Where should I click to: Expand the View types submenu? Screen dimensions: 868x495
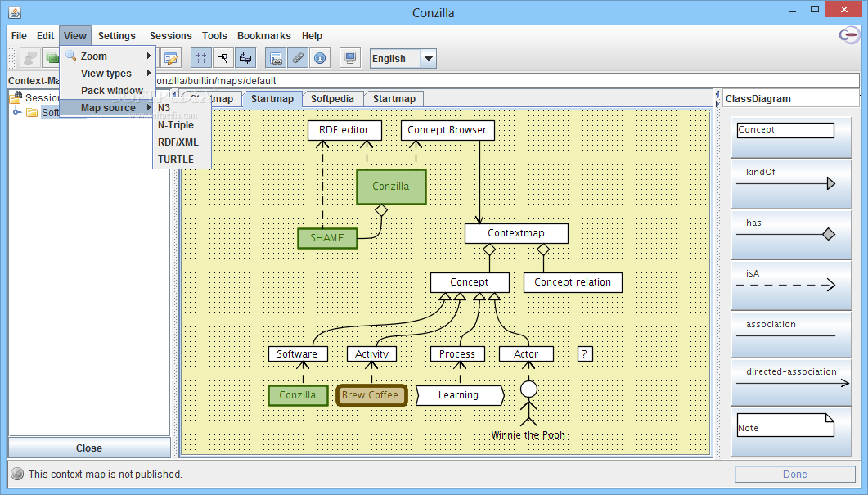107,73
